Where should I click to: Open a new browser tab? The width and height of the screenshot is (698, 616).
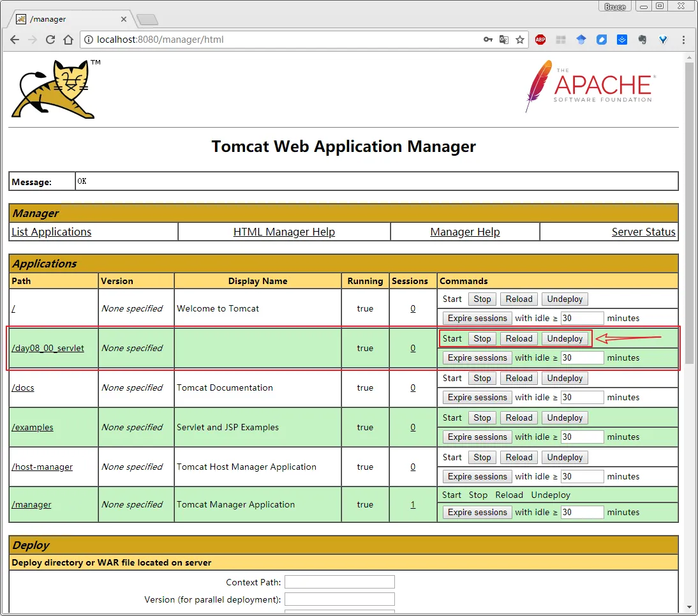click(x=147, y=20)
